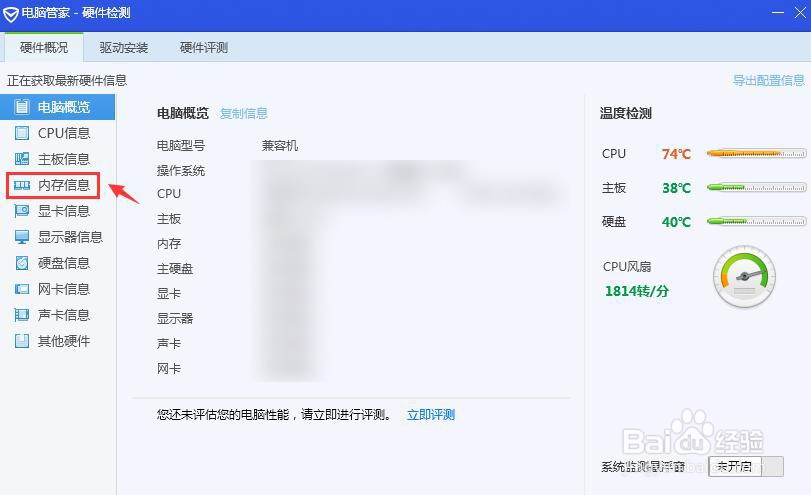Click the 立即评测 link
Screen dimensions: 811x495
(x=431, y=414)
